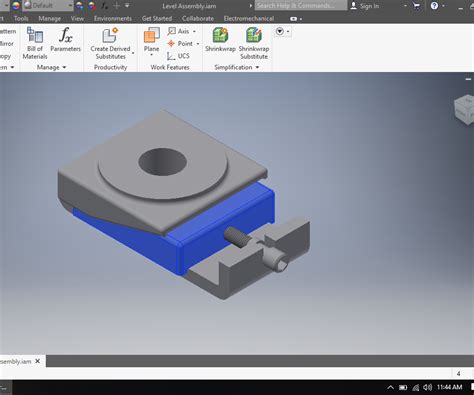Click the status bar value 4
The image size is (474, 395).
[x=459, y=374]
